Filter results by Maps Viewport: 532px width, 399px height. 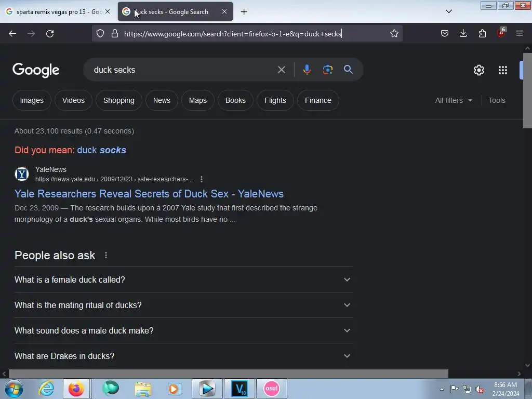[x=198, y=100]
